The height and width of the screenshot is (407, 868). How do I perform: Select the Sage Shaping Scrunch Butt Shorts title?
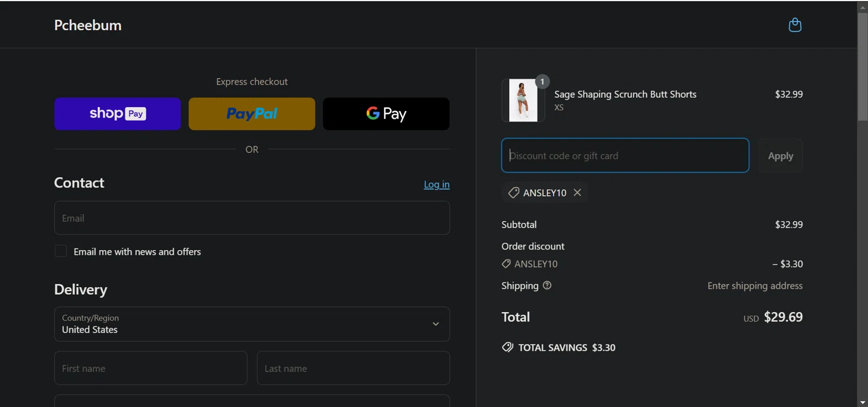[x=625, y=94]
